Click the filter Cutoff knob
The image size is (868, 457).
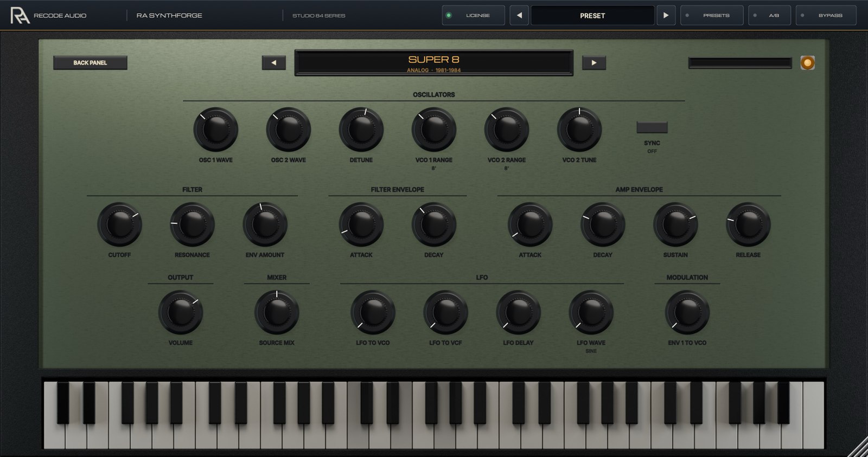point(119,224)
